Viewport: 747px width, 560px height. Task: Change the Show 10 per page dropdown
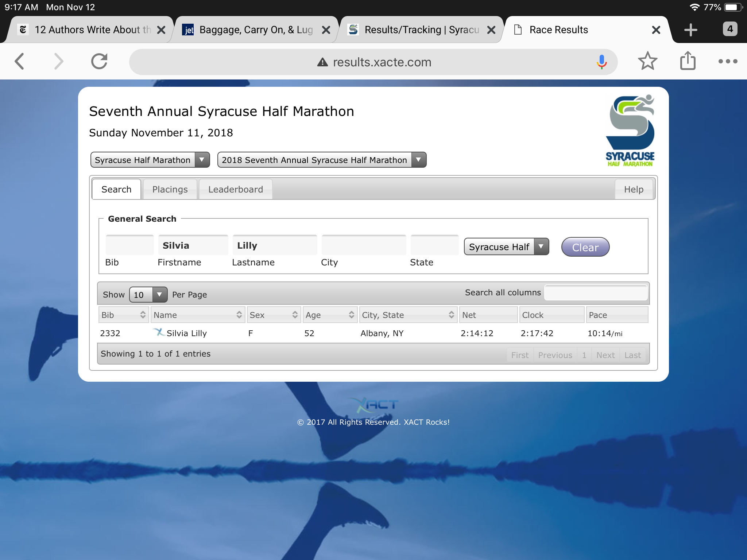click(x=148, y=295)
